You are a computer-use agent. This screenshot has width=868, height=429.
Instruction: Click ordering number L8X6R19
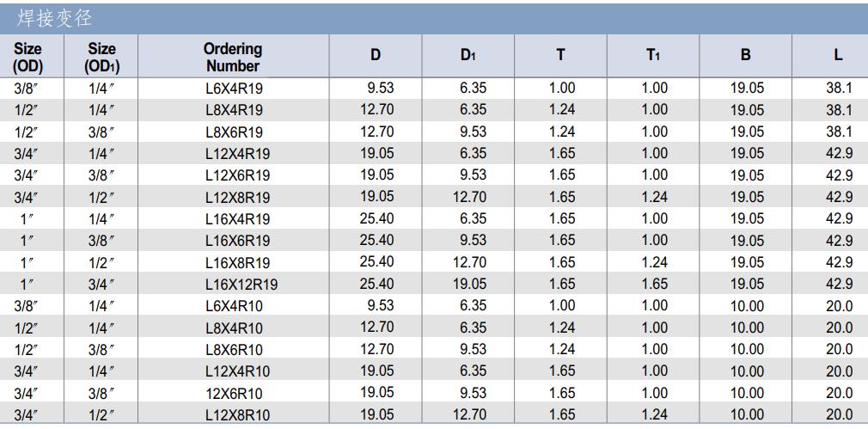coord(233,132)
